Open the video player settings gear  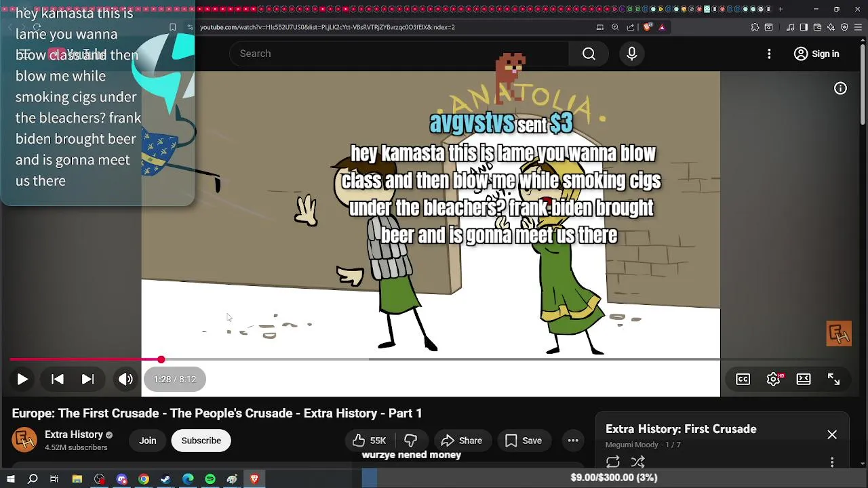[774, 380]
